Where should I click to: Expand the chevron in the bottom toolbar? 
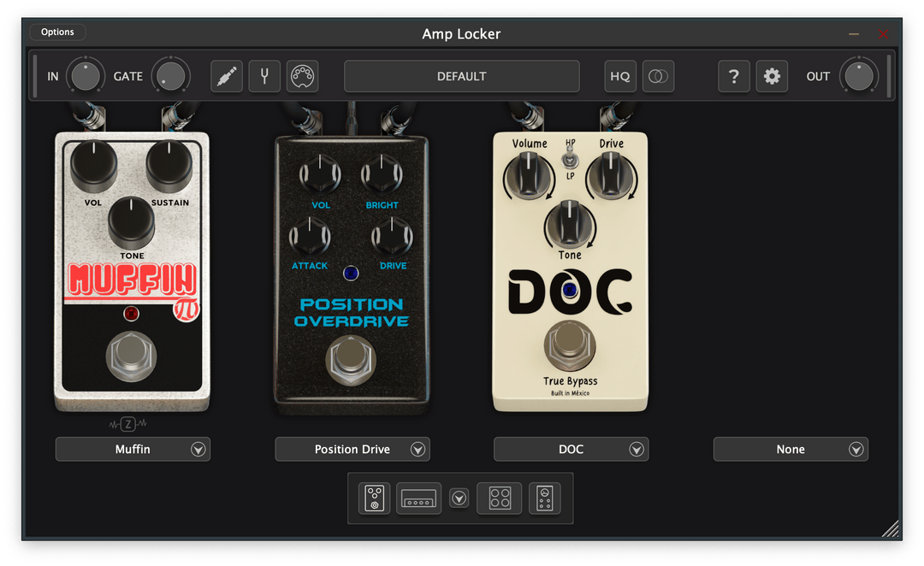(x=459, y=498)
